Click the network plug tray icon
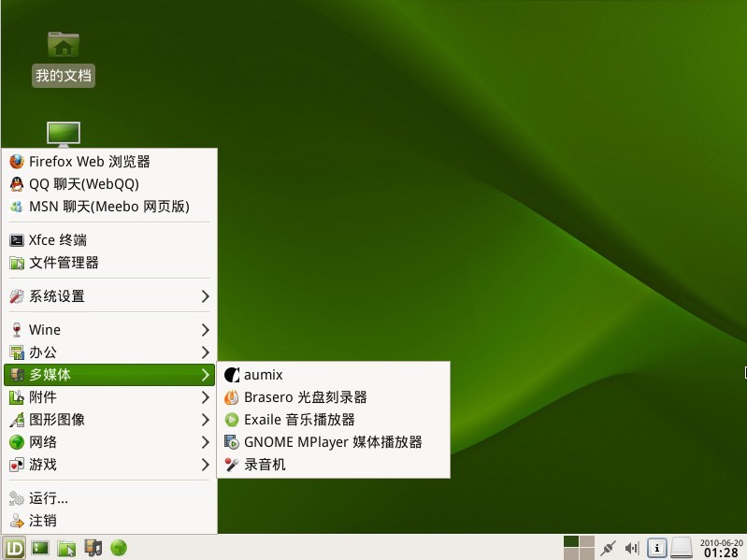747x560 pixels. coord(608,548)
